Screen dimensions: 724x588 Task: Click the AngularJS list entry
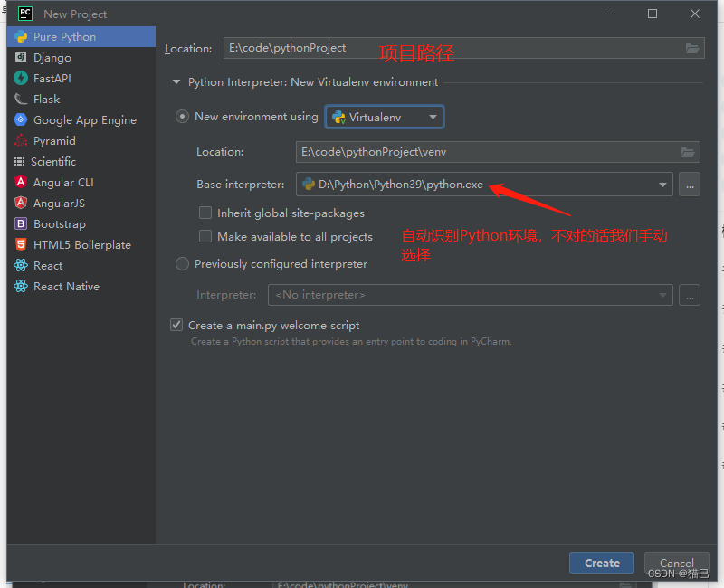(x=81, y=203)
